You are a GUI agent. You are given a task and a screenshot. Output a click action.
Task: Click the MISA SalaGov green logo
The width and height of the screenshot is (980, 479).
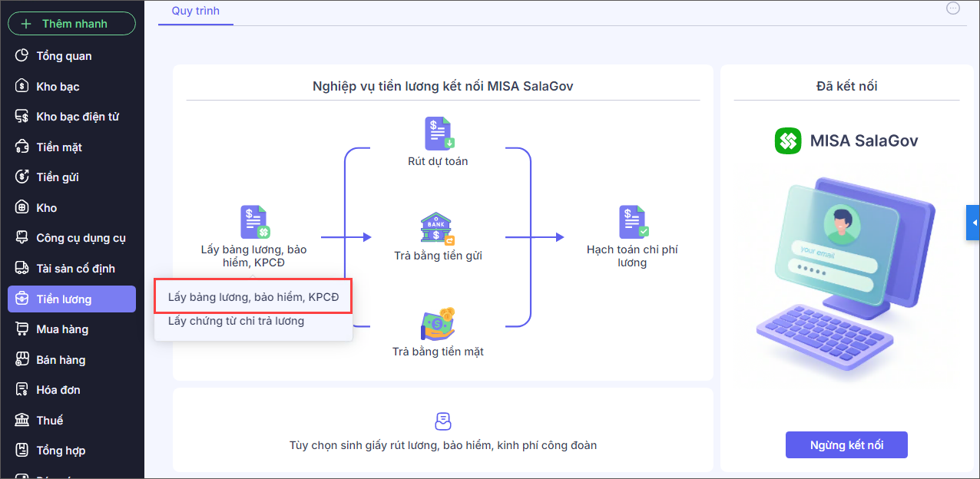pos(788,140)
